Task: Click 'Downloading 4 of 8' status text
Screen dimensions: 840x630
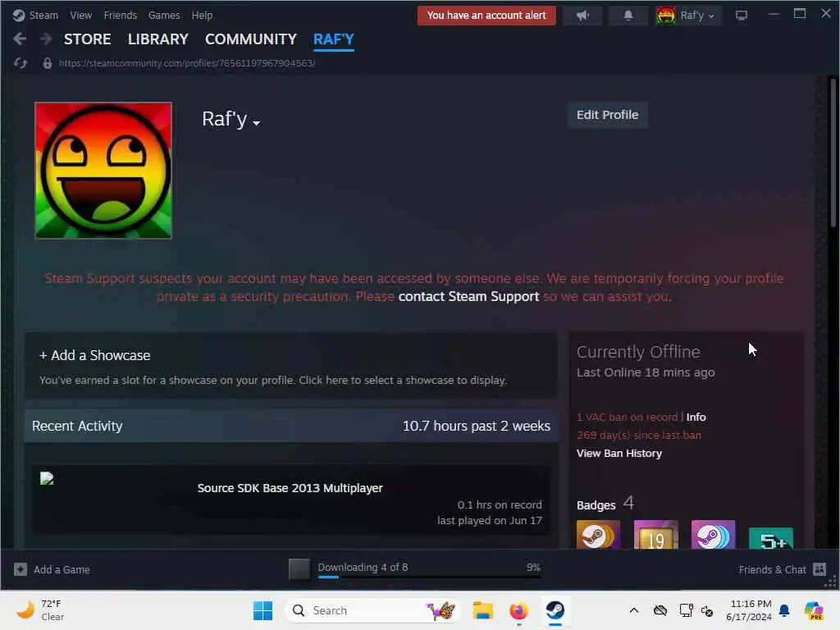Action: tap(363, 567)
